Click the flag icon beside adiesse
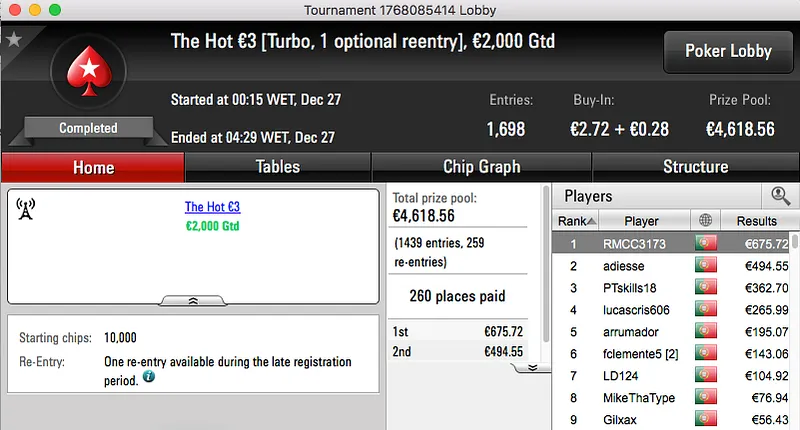Screen dimensions: 800x430 705,266
